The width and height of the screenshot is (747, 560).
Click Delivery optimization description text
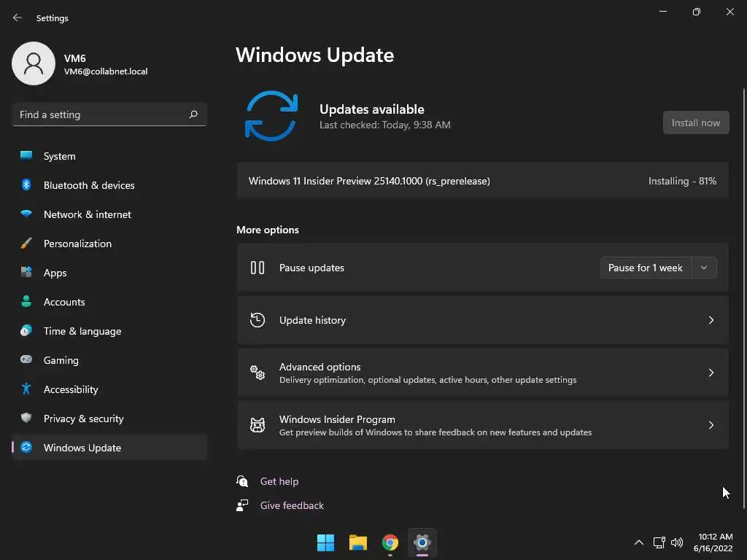point(427,380)
